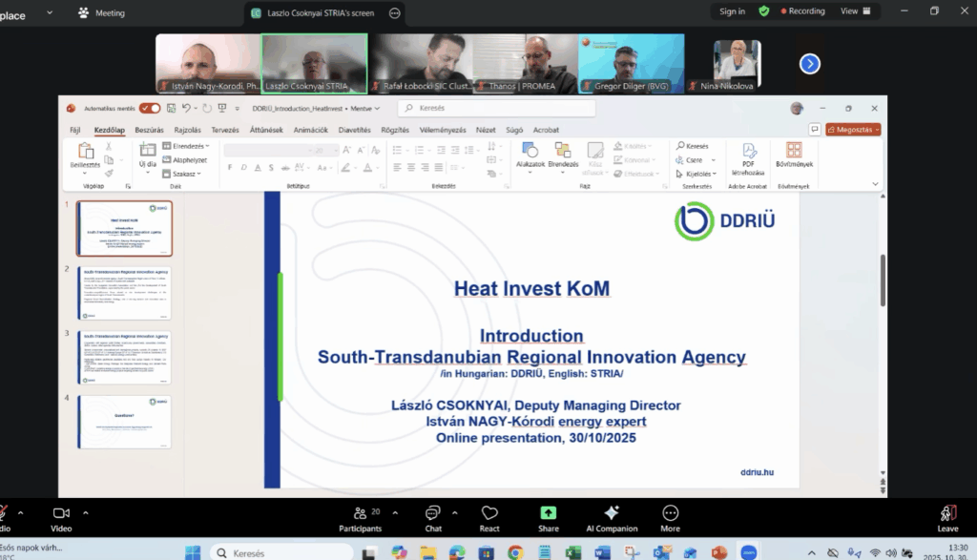This screenshot has width=977, height=560.
Task: Click the Sign in button
Action: [x=732, y=11]
